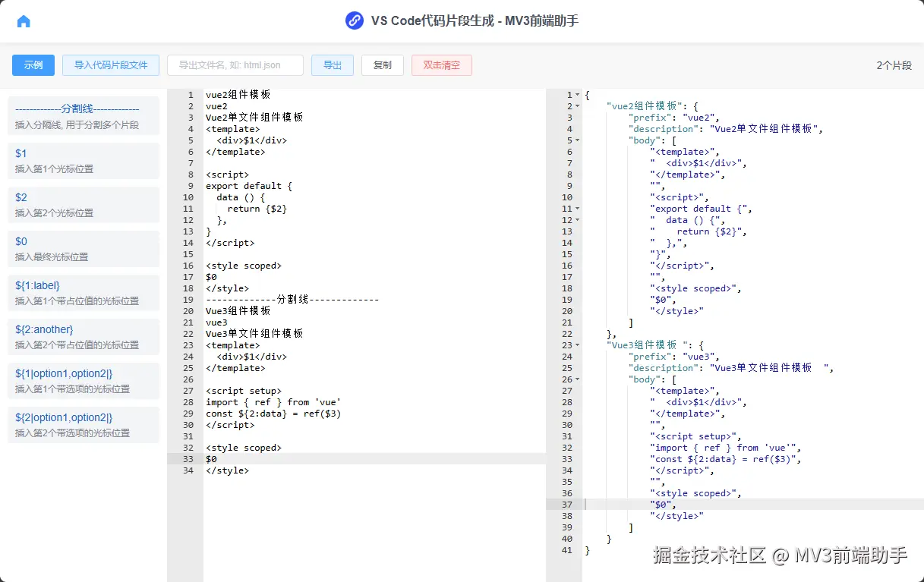Click the red 双击清空 clear button
The width and height of the screenshot is (924, 582).
coord(442,65)
